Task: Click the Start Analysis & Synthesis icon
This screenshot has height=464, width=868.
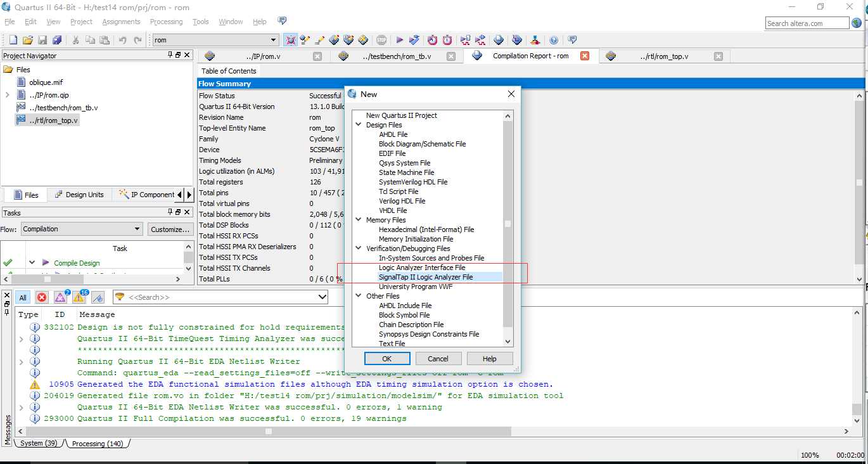Action: coord(414,40)
